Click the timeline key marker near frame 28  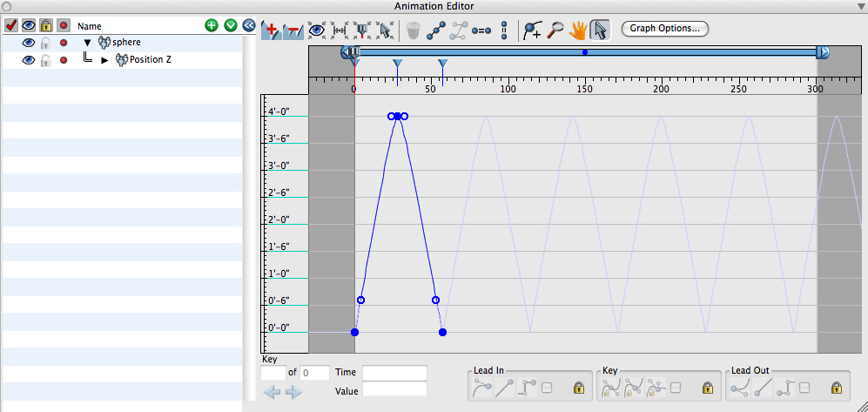click(398, 64)
